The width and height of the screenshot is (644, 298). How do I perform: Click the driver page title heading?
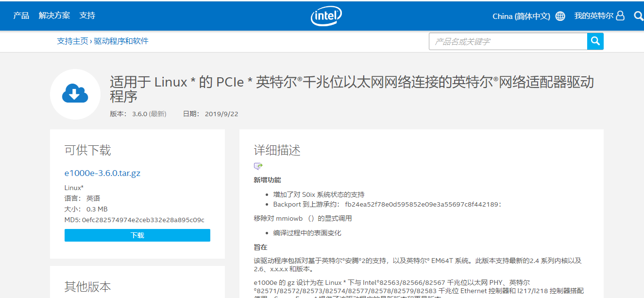352,89
